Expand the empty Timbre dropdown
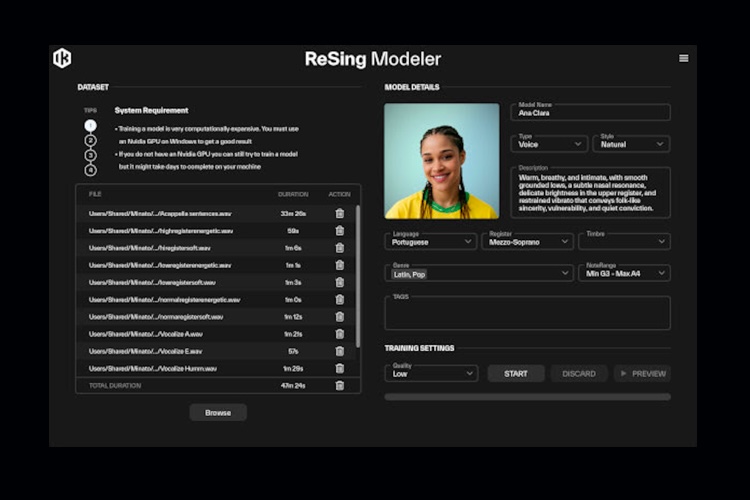Viewport: 750px width, 500px height. (x=624, y=242)
